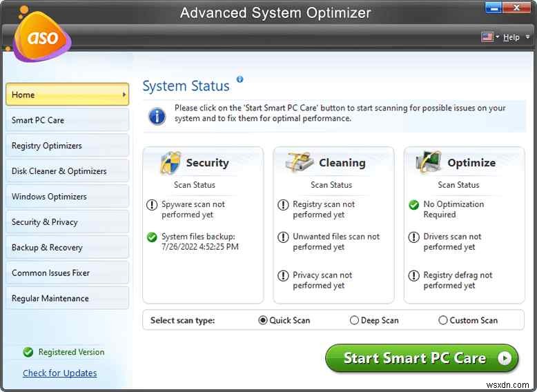Image resolution: width=537 pixels, height=392 pixels.
Task: Open Disk Cleaner & Optimizers
Action: [68, 171]
